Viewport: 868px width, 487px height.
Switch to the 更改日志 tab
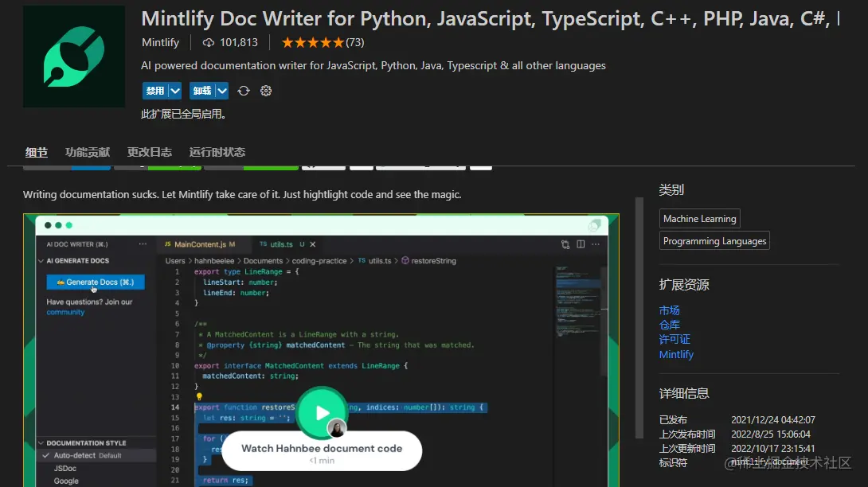coord(150,152)
